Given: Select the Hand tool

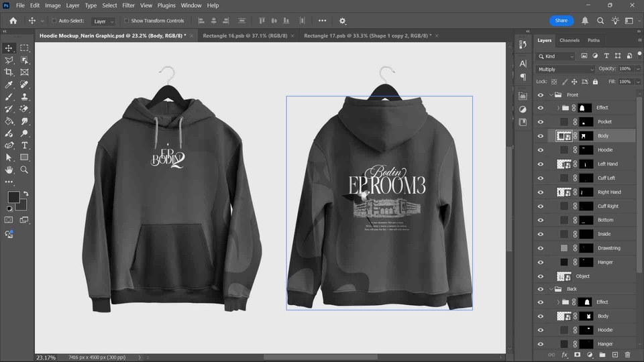Looking at the screenshot, I should pos(9,170).
